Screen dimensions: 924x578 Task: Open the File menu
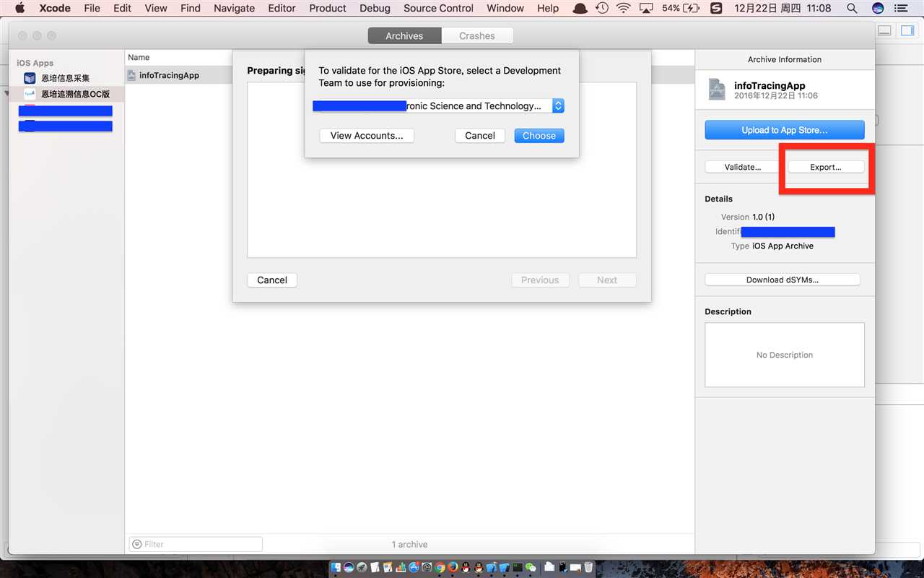point(92,8)
